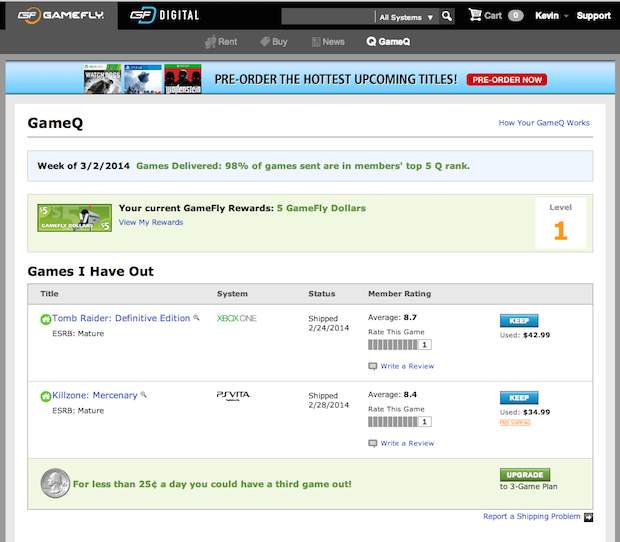Set Killzone rating on the rating bar
Screen dimensions: 620x542
tap(392, 422)
